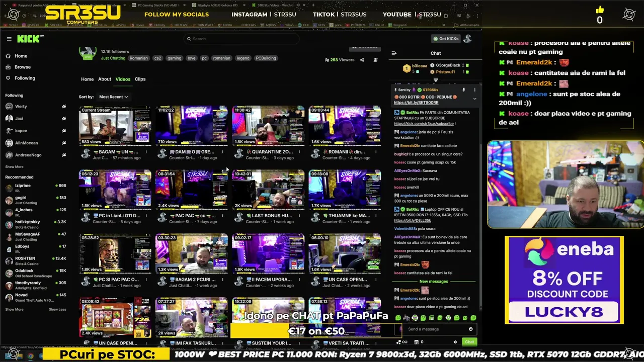Open options menu for LAST BONUS HU video
The width and height of the screenshot is (644, 362).
click(299, 216)
